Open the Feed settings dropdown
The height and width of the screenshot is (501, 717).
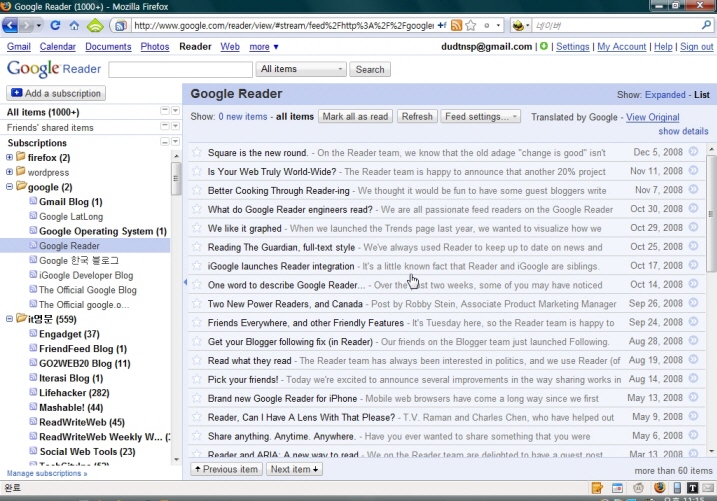[x=480, y=117]
